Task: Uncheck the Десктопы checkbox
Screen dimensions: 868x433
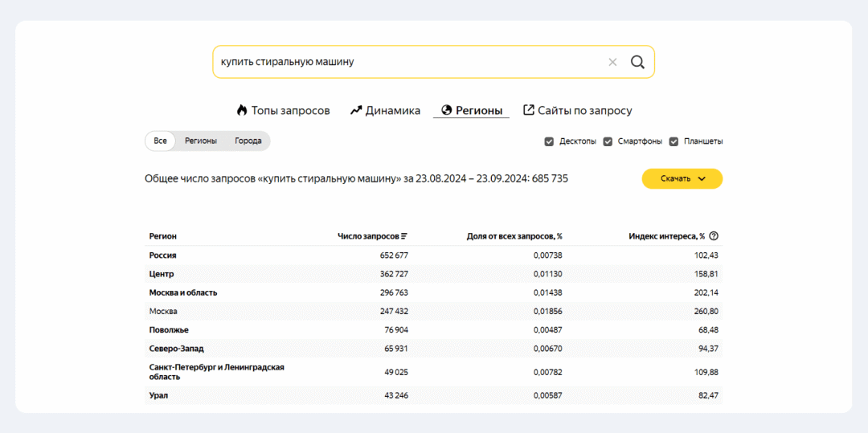Action: [x=549, y=141]
